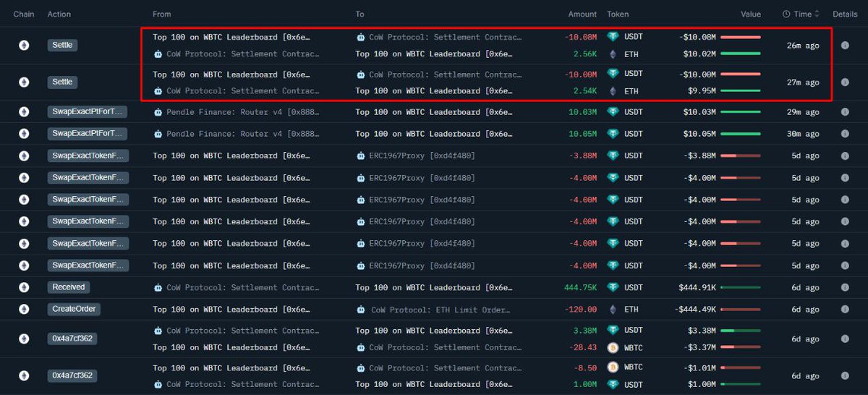Viewport: 868px width, 395px height.
Task: Click the From column header
Action: [x=162, y=14]
